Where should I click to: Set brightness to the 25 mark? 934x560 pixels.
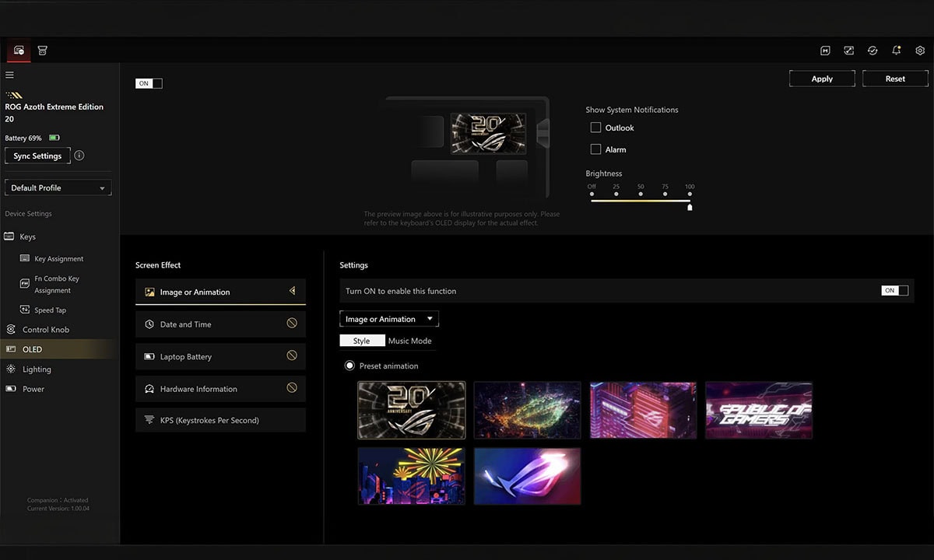point(616,194)
